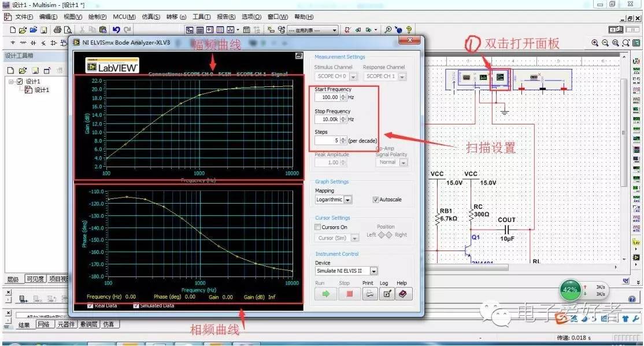This screenshot has height=346, width=644.
Task: Click the zoom-fit-to-page magnifier icon
Action: 626,43
